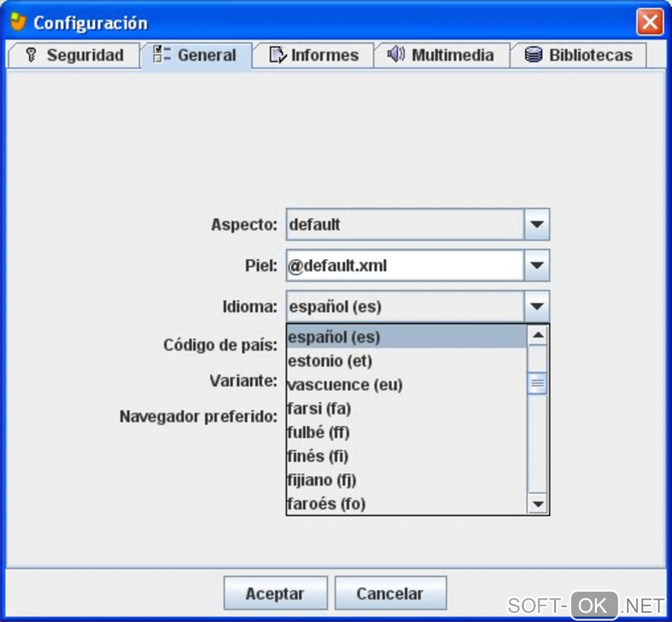Viewport: 672px width, 622px height.
Task: Open the Multimedia tab
Action: click(442, 55)
